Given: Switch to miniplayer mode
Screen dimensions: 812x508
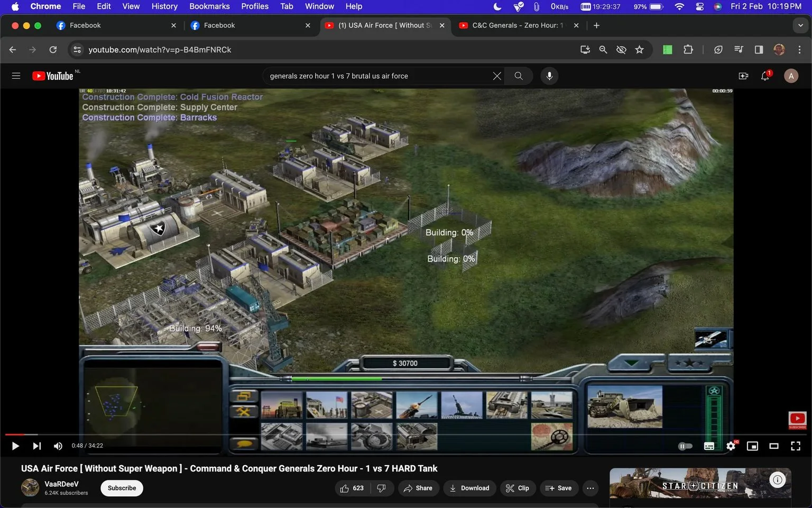Looking at the screenshot, I should [x=752, y=446].
